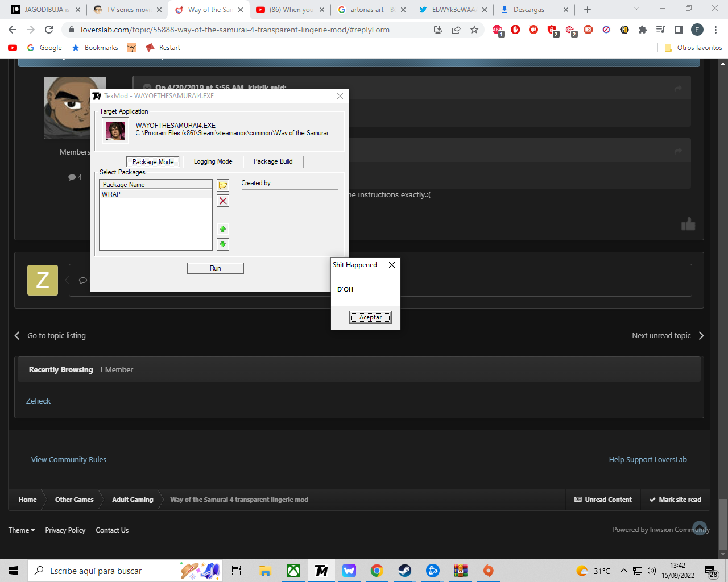The height and width of the screenshot is (582, 728).
Task: Open the Chrome tab search chevron
Action: click(x=636, y=9)
